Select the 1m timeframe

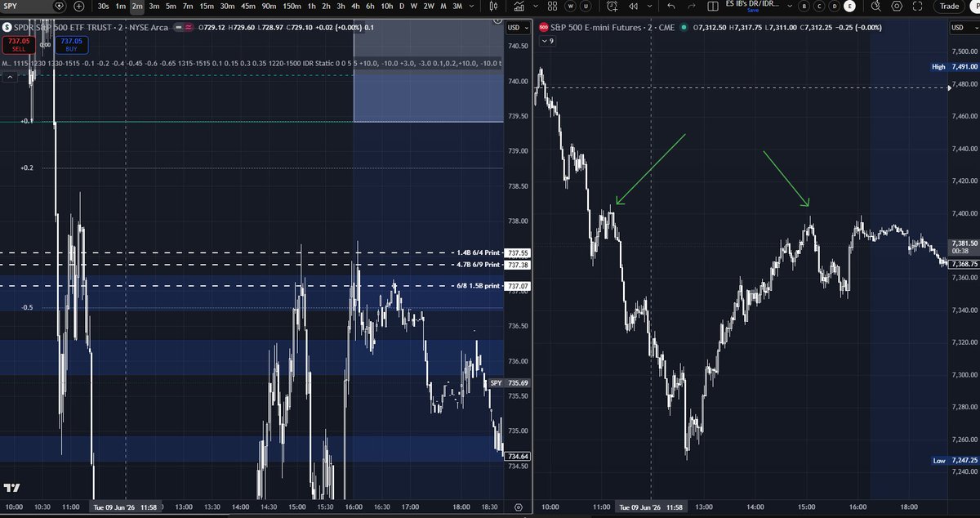point(120,6)
